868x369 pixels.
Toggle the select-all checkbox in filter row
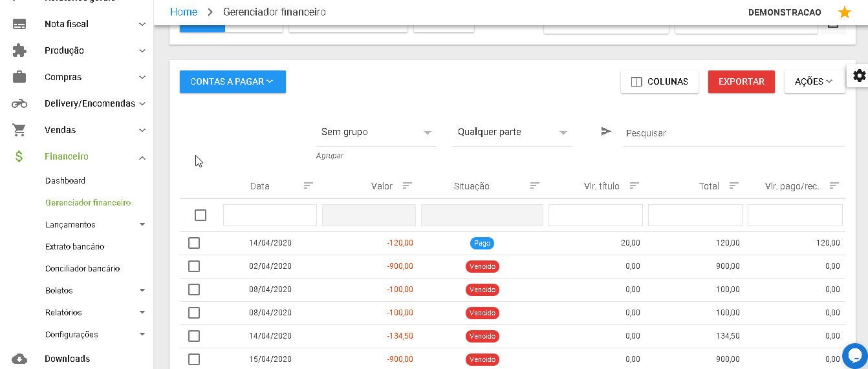[x=201, y=215]
